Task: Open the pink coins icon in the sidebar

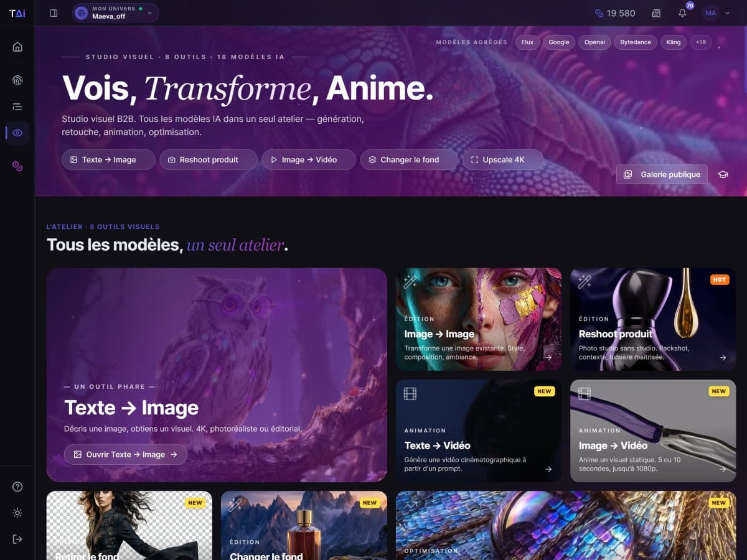Action: coord(17,166)
